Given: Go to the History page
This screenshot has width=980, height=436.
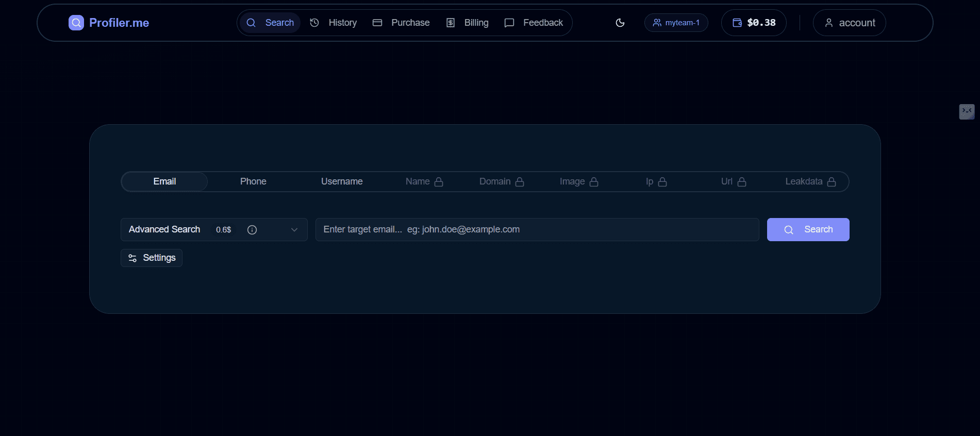Looking at the screenshot, I should (x=334, y=23).
